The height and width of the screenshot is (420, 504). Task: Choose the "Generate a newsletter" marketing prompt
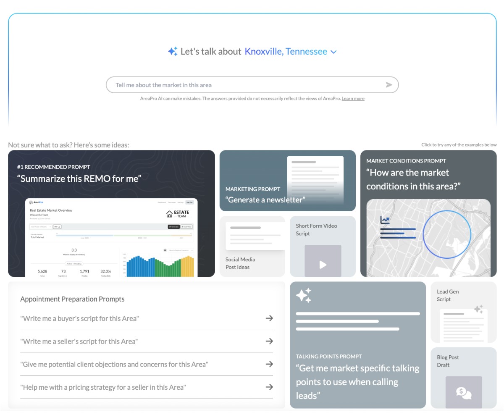pos(287,181)
